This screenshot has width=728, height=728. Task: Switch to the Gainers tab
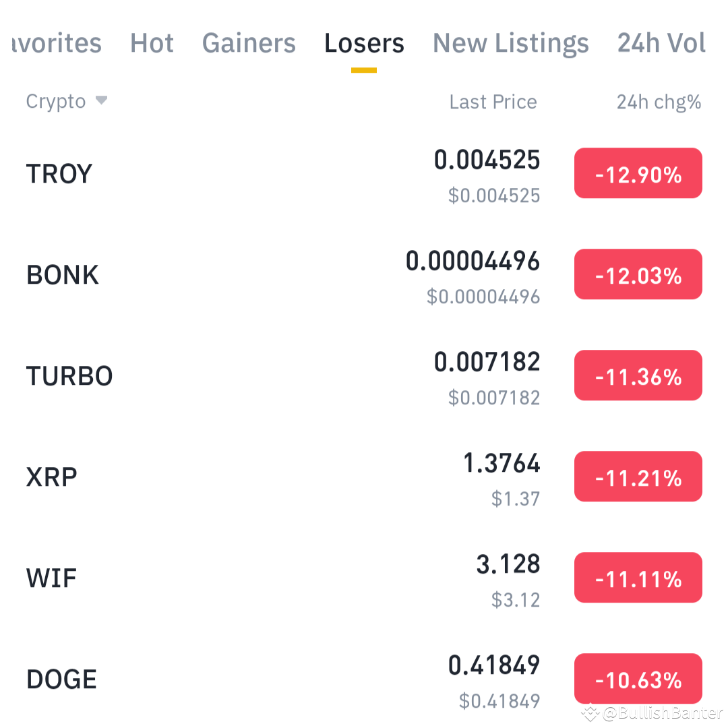pyautogui.click(x=249, y=42)
